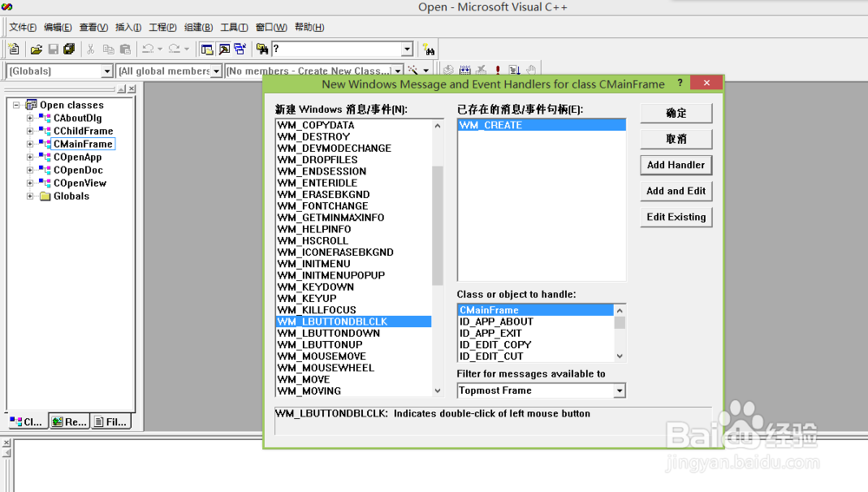Click the Edit Existing button
The height and width of the screenshot is (492, 868).
(x=676, y=217)
